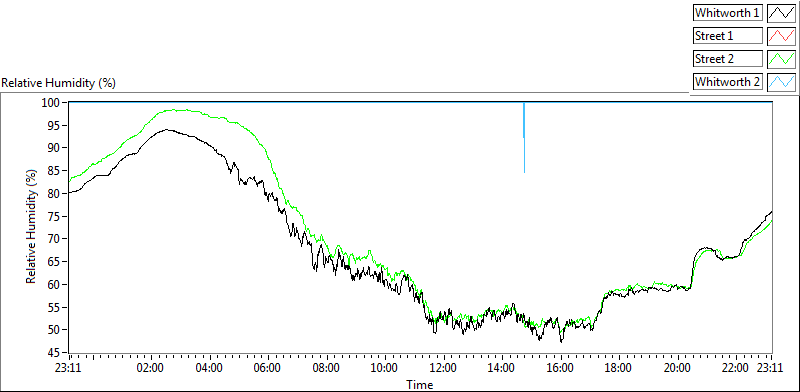Click the 04:00 time tick label
Viewport: 800px width, 392px height.
[x=210, y=367]
